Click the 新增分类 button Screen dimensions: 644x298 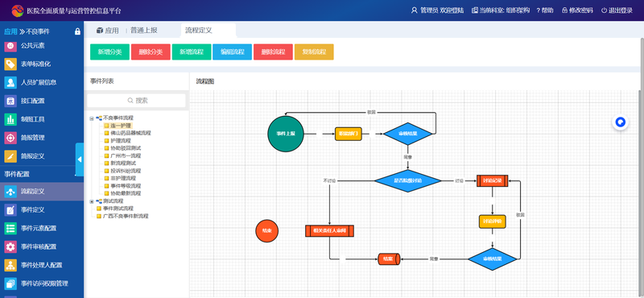(109, 52)
